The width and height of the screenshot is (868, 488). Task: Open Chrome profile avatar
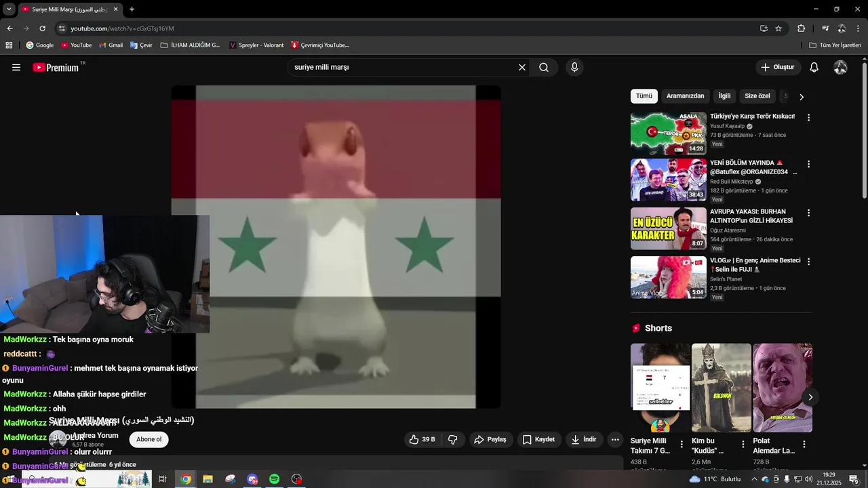click(x=842, y=28)
